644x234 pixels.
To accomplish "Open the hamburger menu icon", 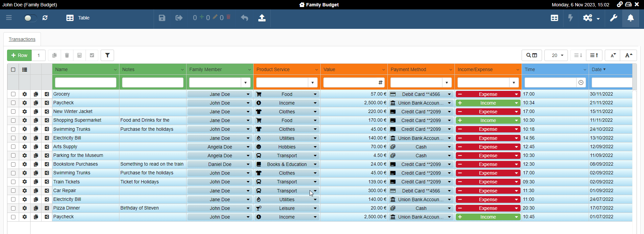I will tap(9, 18).
